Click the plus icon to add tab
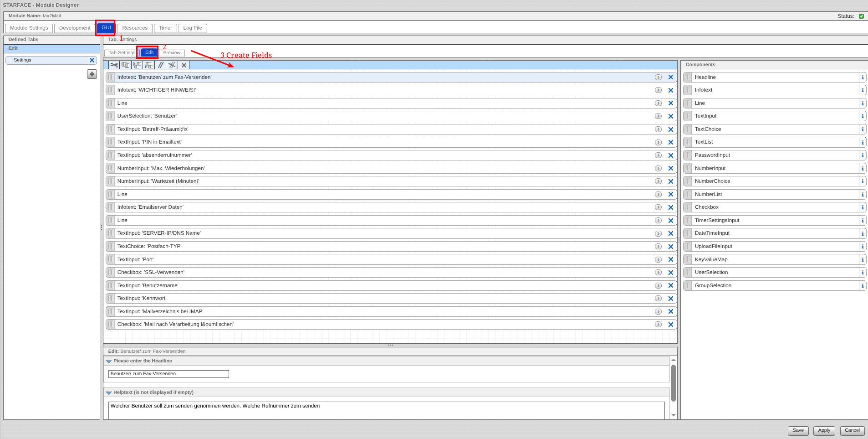The width and height of the screenshot is (868, 439). pos(92,74)
